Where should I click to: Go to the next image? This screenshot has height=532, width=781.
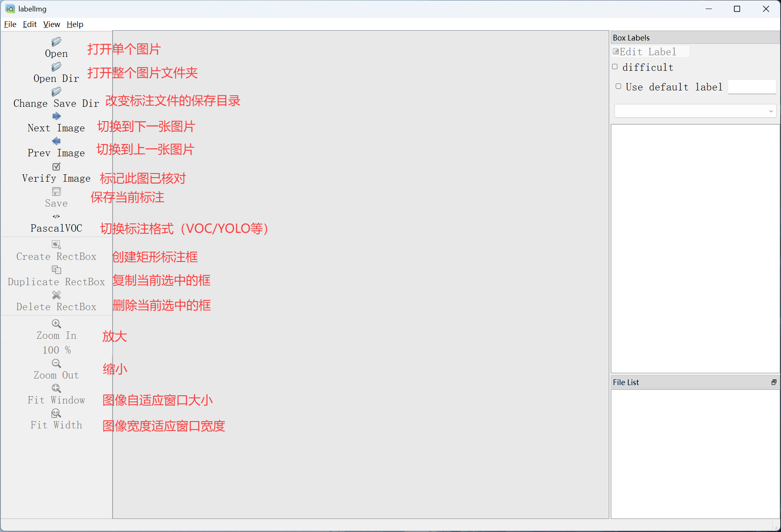click(56, 123)
